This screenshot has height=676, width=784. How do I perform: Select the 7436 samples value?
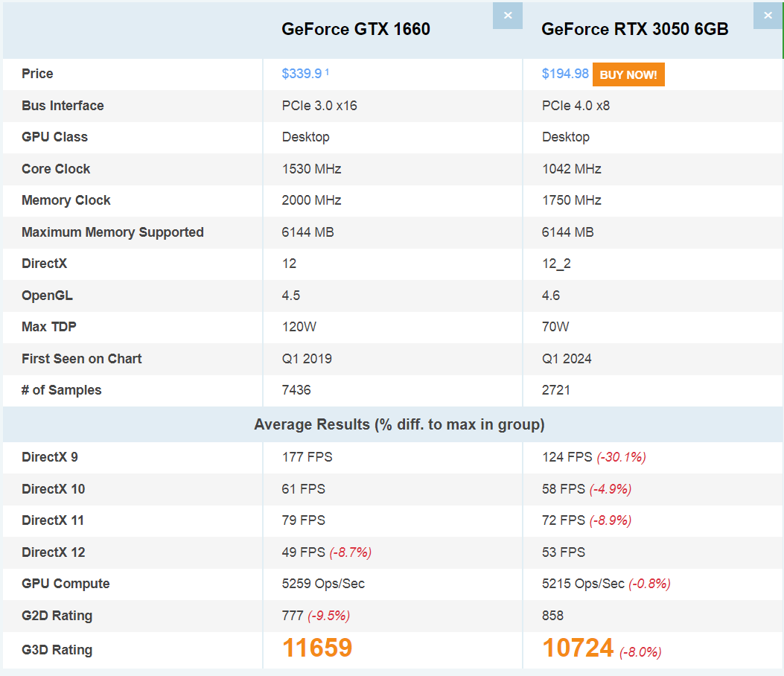(296, 390)
